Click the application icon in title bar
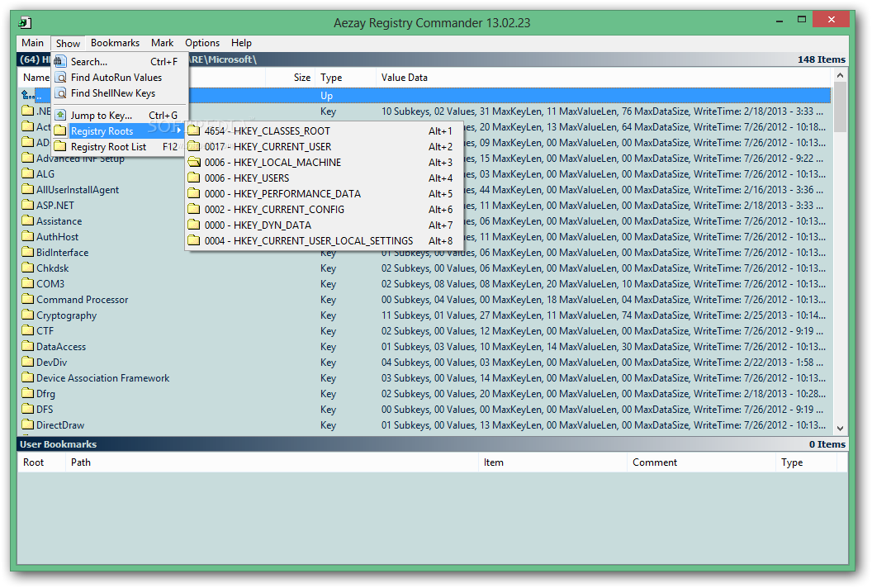 click(x=25, y=23)
